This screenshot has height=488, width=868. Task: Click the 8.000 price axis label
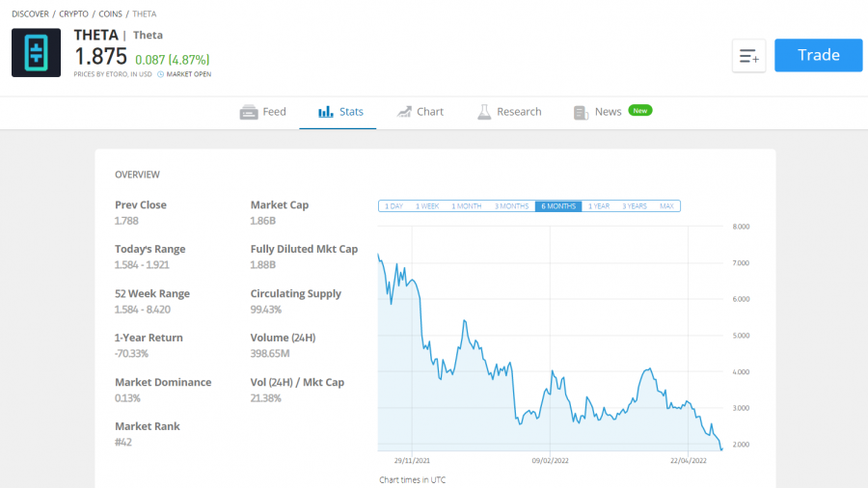tap(741, 227)
